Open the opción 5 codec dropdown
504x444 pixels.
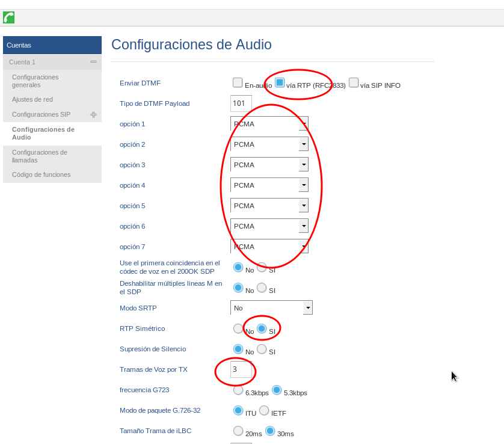tap(303, 206)
